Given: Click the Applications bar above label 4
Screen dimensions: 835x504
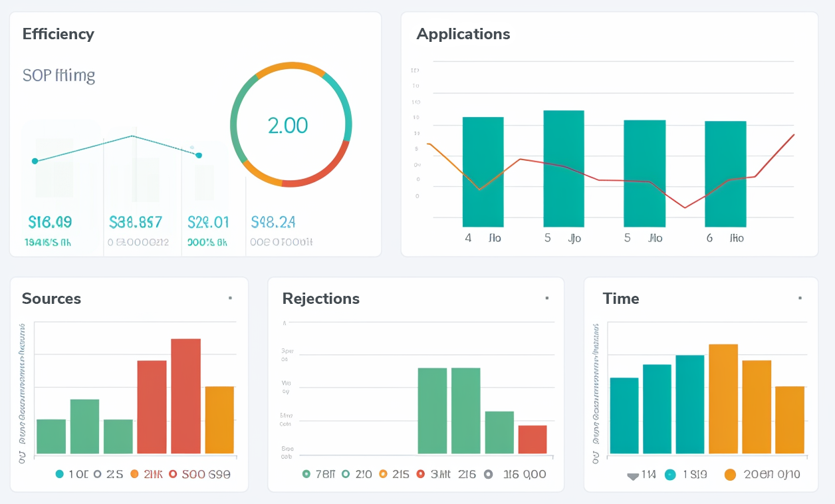Looking at the screenshot, I should click(x=483, y=172).
